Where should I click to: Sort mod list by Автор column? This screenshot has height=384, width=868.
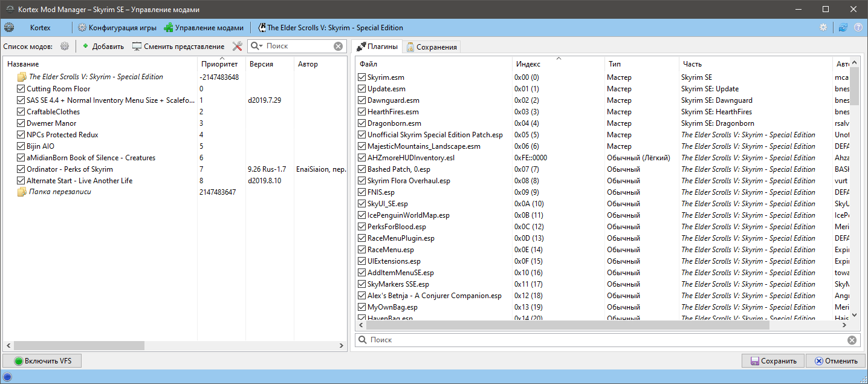pos(320,63)
